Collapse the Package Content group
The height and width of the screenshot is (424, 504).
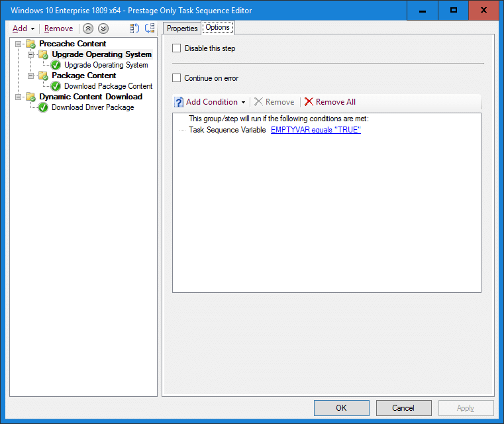tap(31, 76)
